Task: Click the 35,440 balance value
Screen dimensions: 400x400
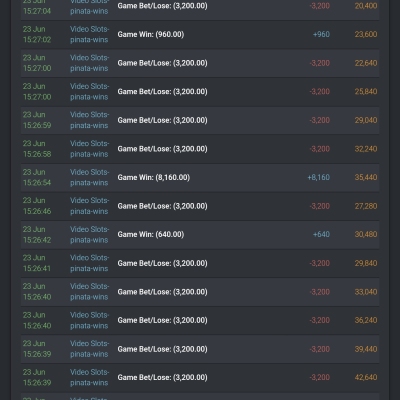Action: coord(366,177)
